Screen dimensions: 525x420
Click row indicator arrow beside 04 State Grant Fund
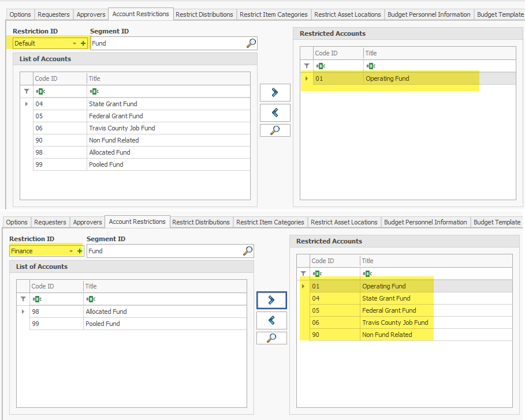(27, 104)
